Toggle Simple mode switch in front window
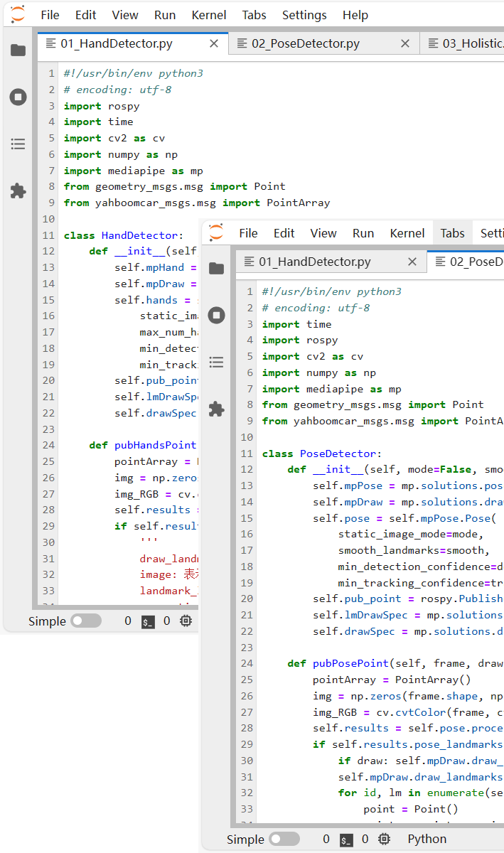 coord(284,839)
